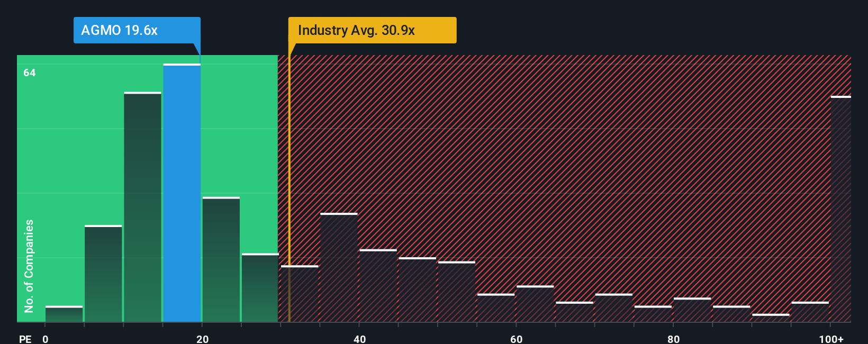Screen dimensions: 868x344
Task: Click the bar for PE 5 to 10
Action: pos(103,274)
